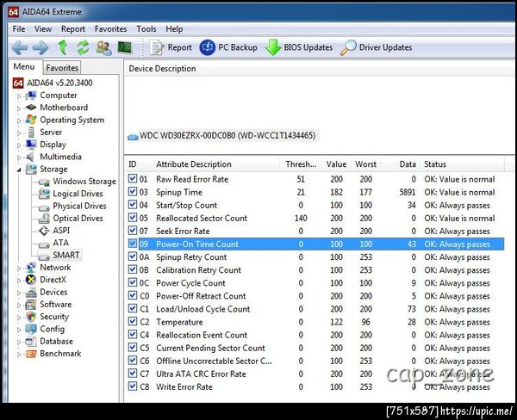This screenshot has height=420, width=517.
Task: Click the ASPI icon under Storage
Action: coord(44,231)
